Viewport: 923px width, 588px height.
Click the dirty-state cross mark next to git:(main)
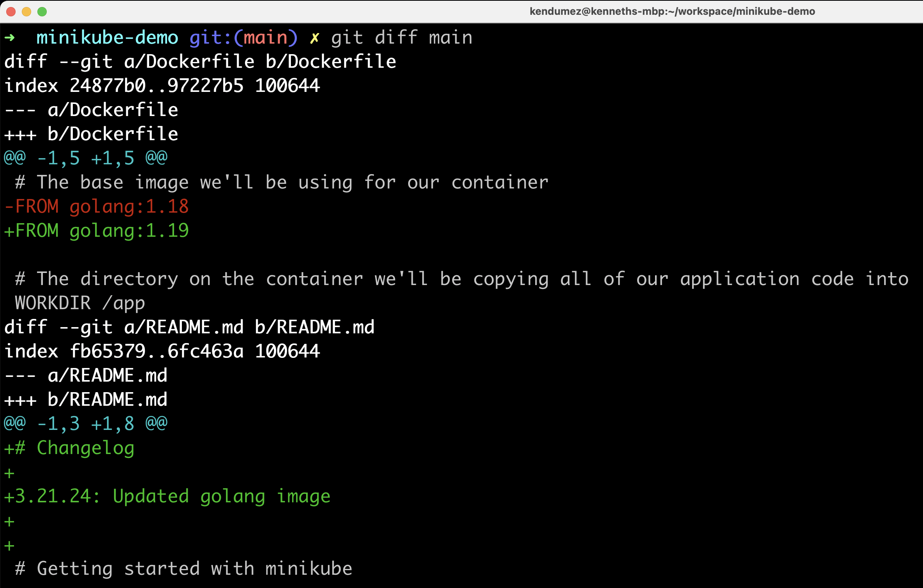[x=314, y=37]
